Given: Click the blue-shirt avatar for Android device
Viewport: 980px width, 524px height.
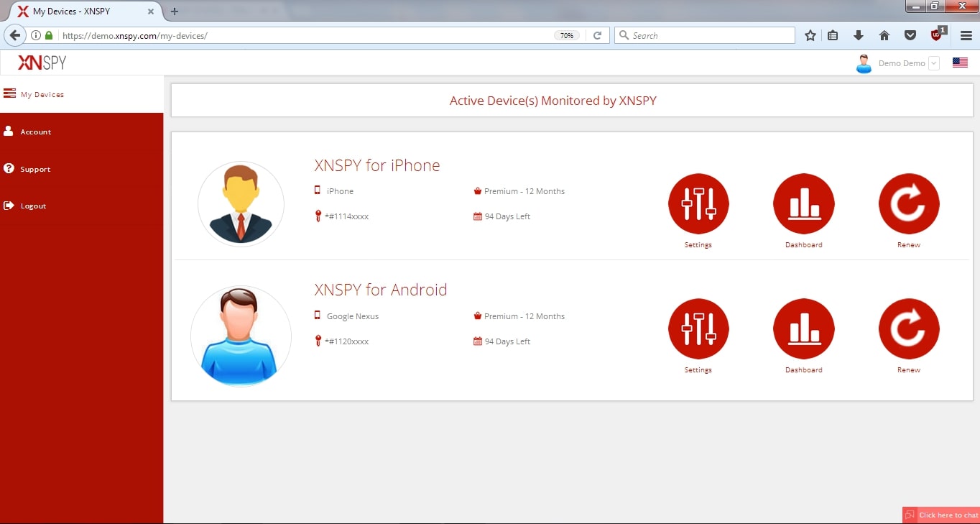Looking at the screenshot, I should coord(241,336).
